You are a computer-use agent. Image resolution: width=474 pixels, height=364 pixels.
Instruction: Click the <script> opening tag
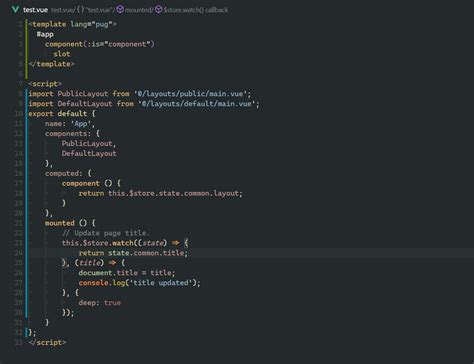coord(45,84)
